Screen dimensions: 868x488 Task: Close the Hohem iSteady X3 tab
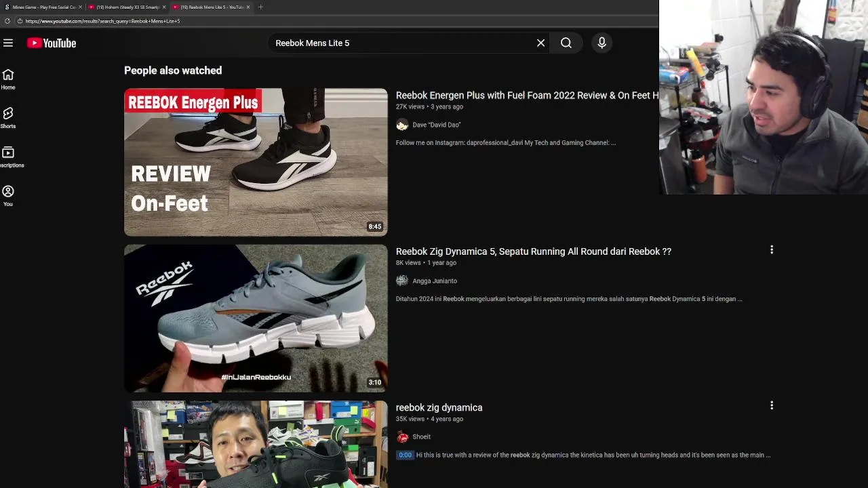point(164,7)
